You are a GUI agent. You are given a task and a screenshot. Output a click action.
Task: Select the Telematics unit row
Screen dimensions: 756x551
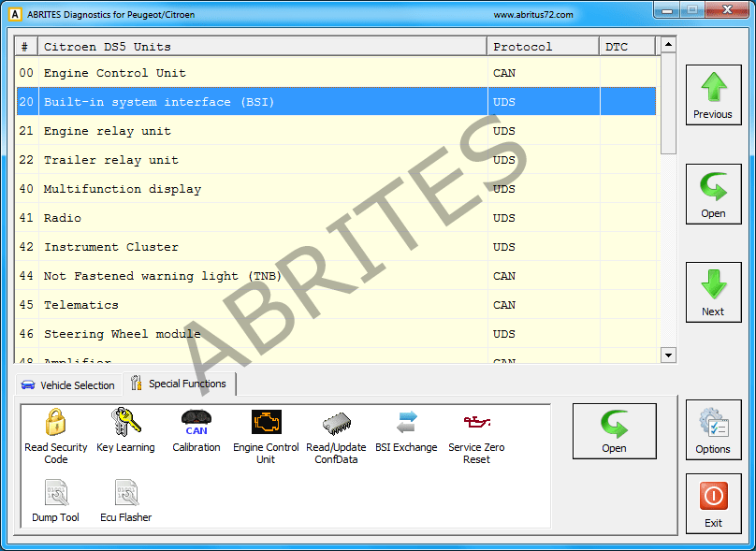(336, 305)
